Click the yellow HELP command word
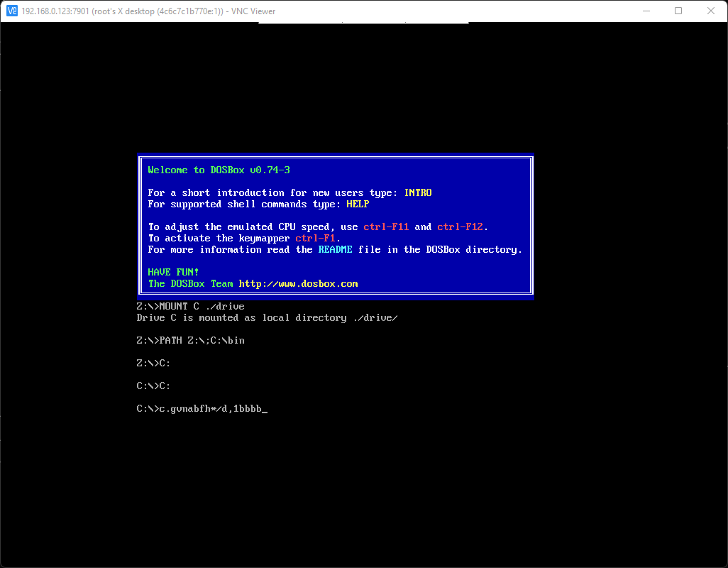 [358, 204]
